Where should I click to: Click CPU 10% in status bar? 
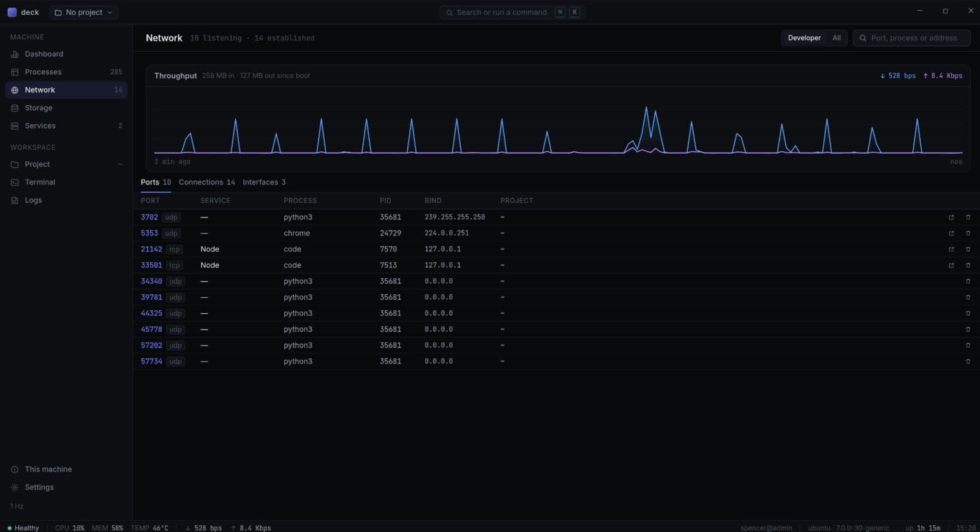[69, 528]
